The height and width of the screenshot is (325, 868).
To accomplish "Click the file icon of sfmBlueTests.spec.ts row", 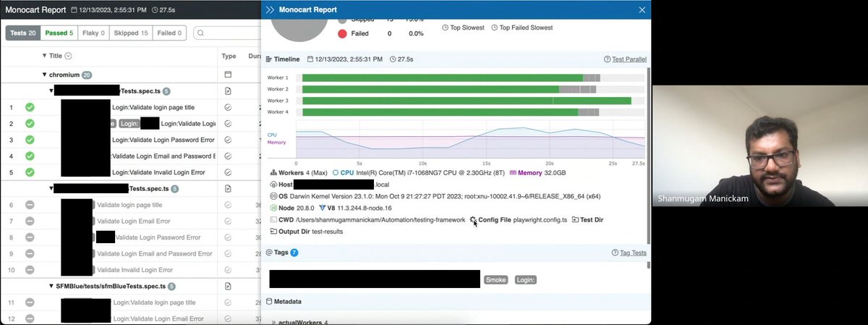I will point(228,286).
